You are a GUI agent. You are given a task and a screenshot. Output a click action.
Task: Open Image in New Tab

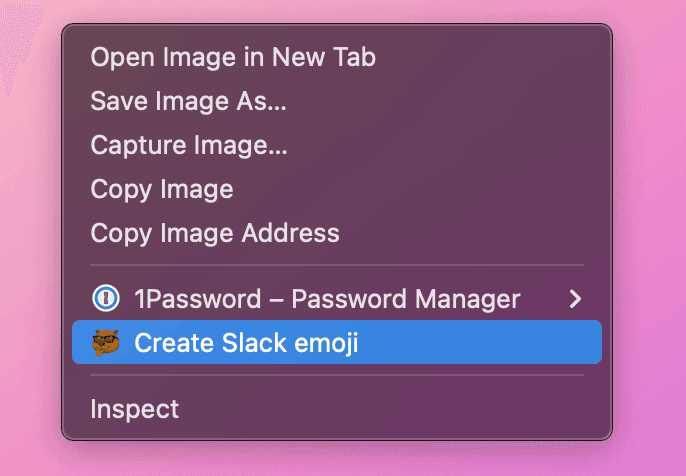click(x=233, y=57)
